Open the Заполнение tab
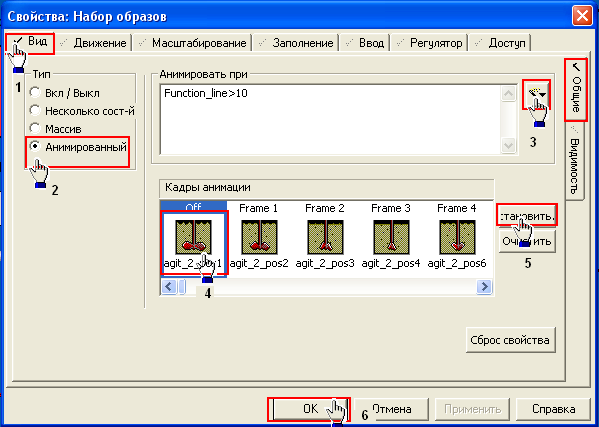This screenshot has width=599, height=427. (x=296, y=43)
